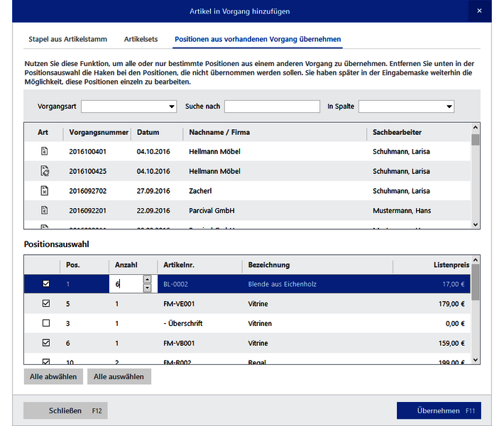Screen dimensions: 504x426
Task: Click the Schließen F12 button
Action: (x=65, y=410)
